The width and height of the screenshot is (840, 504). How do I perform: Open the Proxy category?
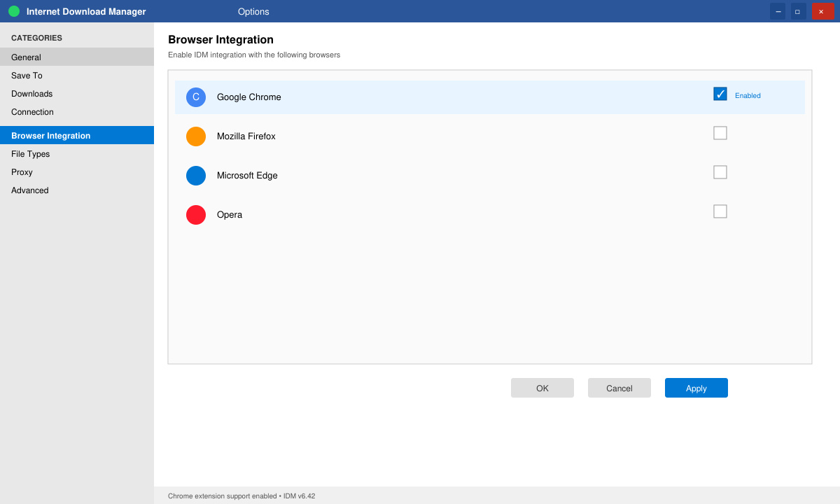point(77,172)
